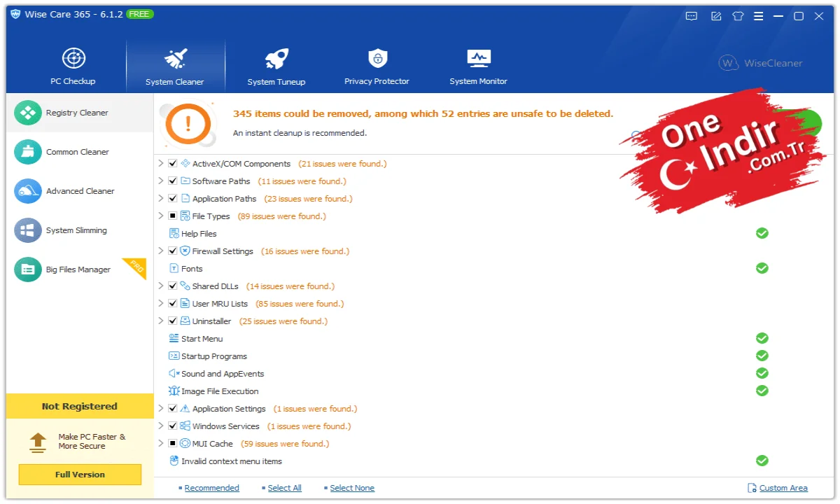
Task: Click the Not Registered banner
Action: tap(80, 406)
